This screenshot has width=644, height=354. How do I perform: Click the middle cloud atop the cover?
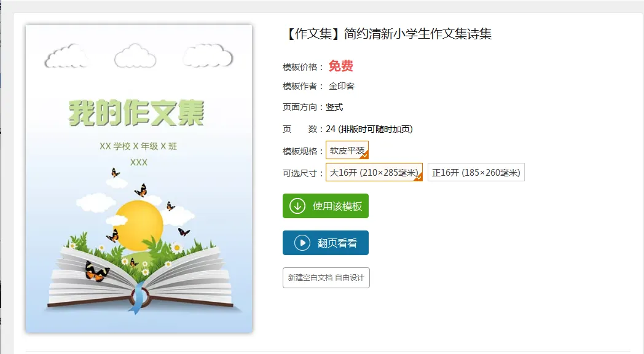[135, 56]
